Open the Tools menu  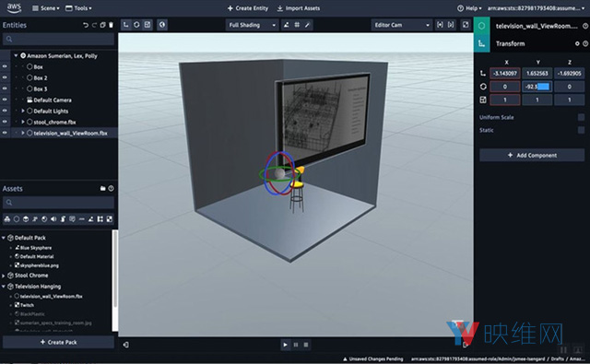click(78, 8)
